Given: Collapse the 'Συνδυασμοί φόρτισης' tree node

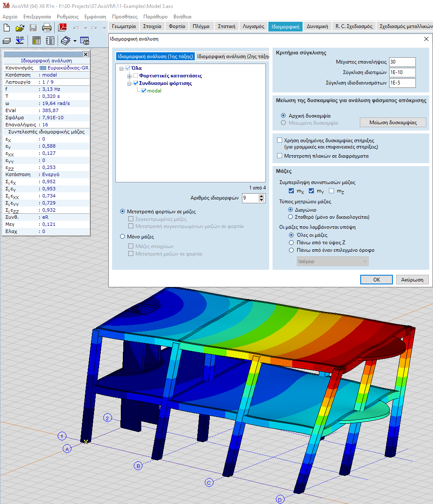Looking at the screenshot, I should pos(130,84).
